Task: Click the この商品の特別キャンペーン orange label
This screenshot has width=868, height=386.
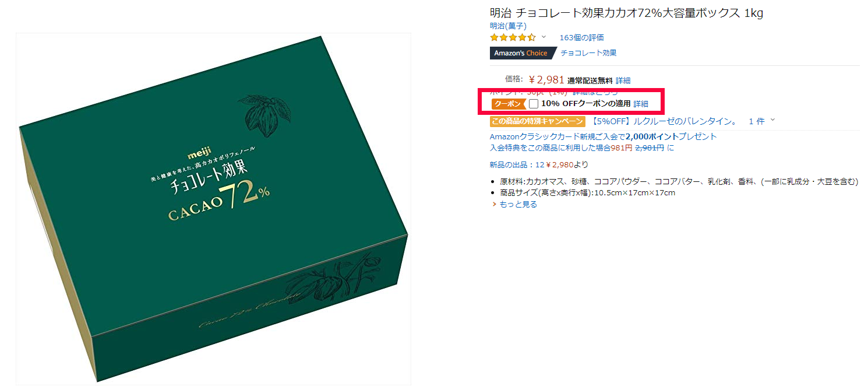Action: point(537,121)
